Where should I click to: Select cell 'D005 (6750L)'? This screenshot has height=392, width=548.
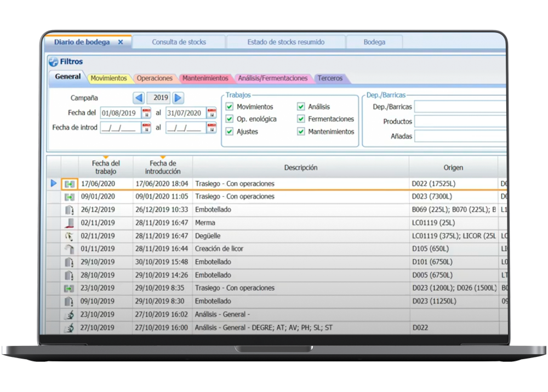(x=454, y=275)
